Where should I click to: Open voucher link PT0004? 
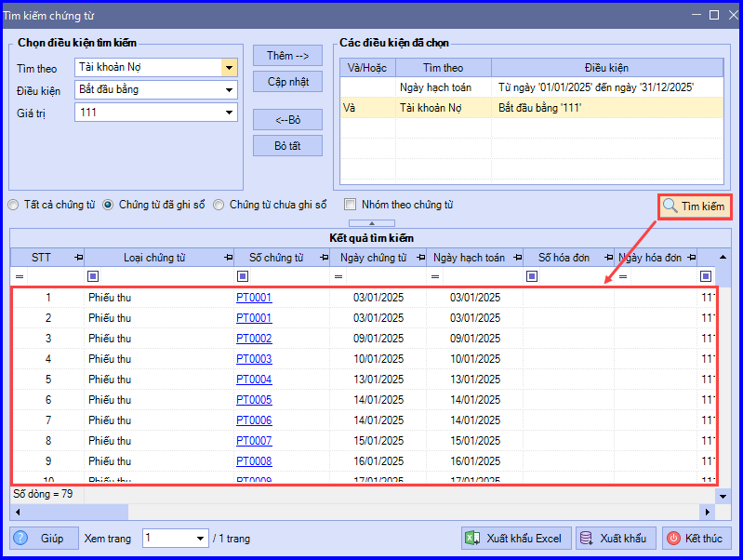tap(254, 379)
